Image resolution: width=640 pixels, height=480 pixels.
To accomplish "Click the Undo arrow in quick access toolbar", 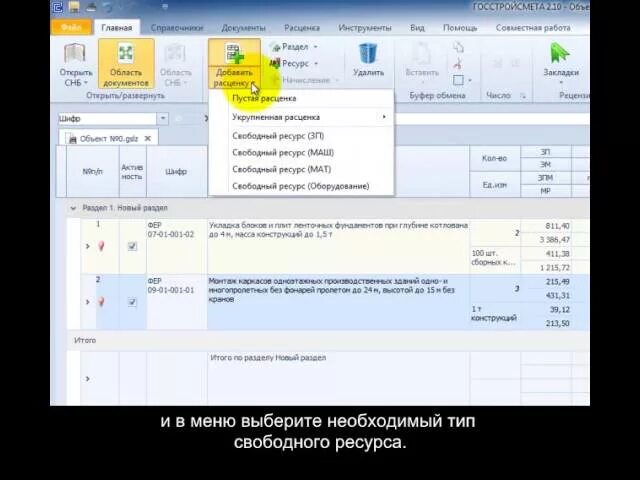I will coord(107,7).
